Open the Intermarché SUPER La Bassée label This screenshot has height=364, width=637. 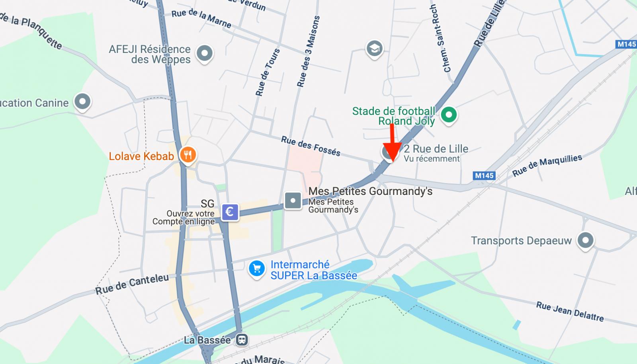click(x=314, y=270)
